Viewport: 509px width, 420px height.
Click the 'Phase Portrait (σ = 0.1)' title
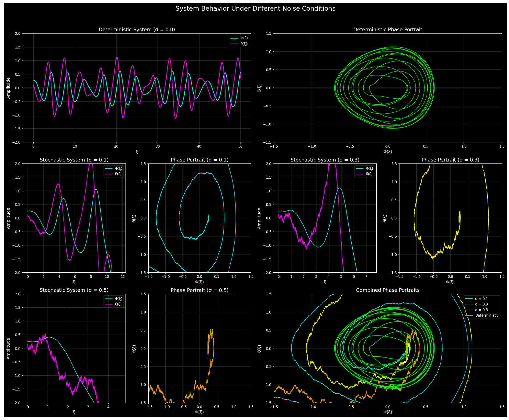[x=199, y=160]
